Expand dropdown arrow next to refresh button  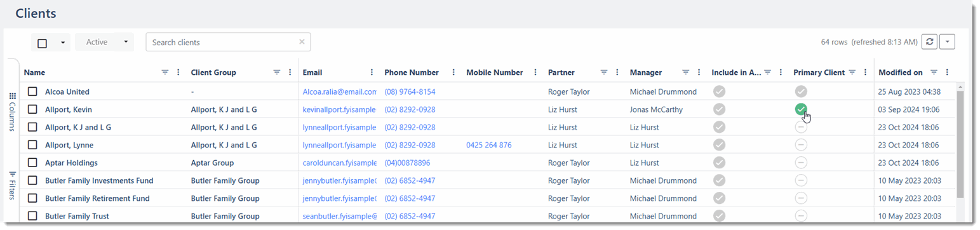[947, 42]
